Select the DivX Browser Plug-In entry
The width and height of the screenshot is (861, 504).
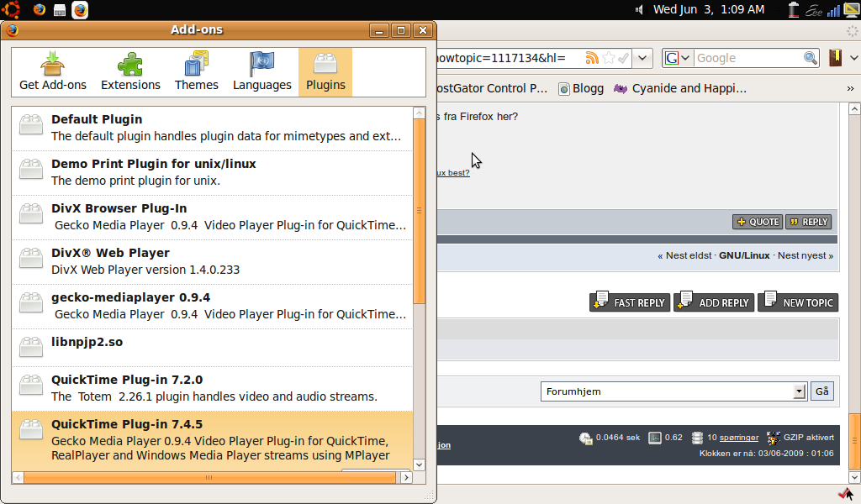click(x=212, y=217)
